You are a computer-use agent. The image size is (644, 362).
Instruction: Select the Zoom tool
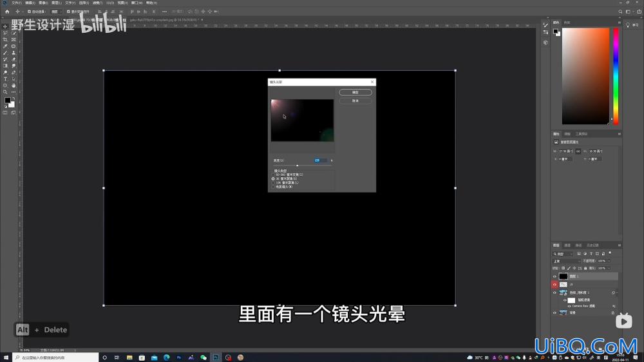5,92
